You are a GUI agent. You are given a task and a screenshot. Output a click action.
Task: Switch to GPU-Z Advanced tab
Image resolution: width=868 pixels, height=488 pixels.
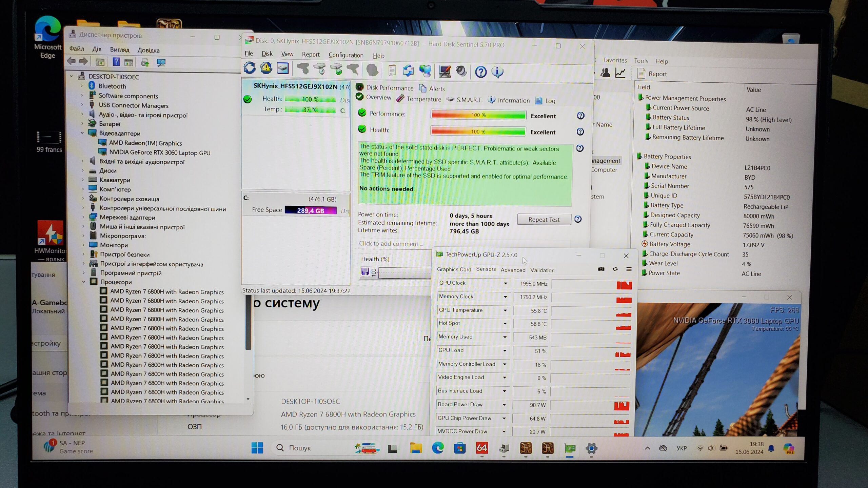pos(513,270)
